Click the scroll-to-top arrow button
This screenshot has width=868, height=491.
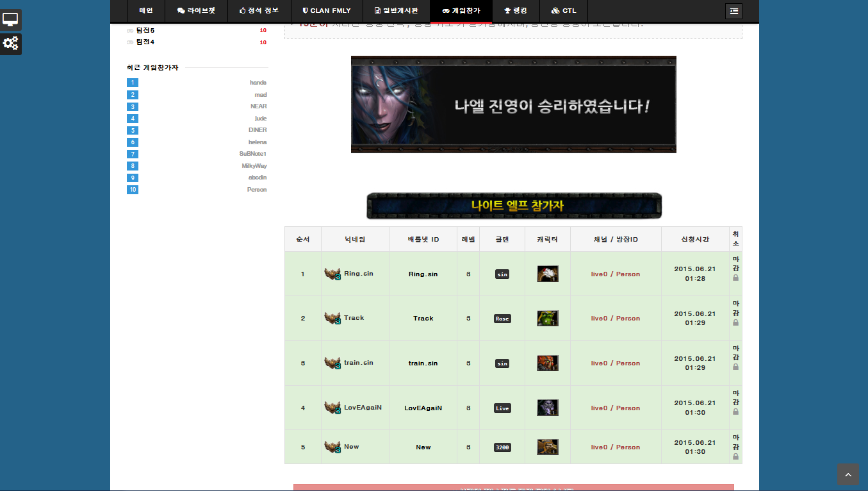[x=848, y=475]
